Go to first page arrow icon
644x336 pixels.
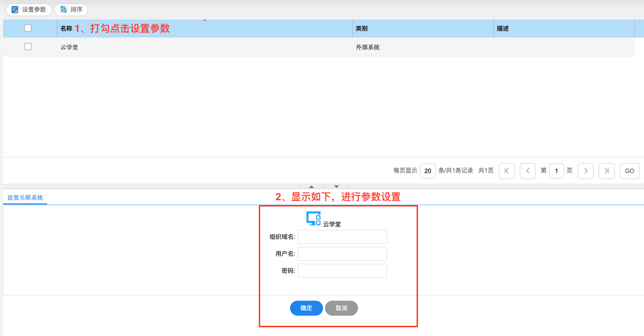point(506,171)
